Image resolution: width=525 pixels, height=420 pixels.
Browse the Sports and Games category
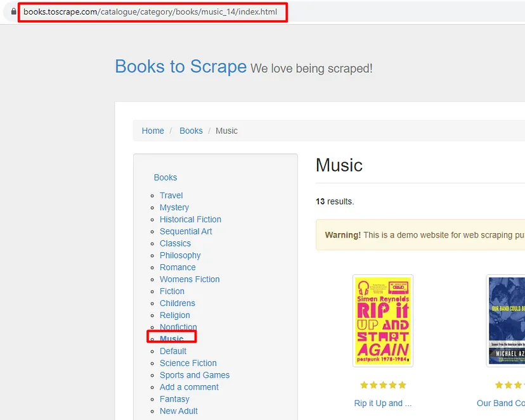pos(195,375)
